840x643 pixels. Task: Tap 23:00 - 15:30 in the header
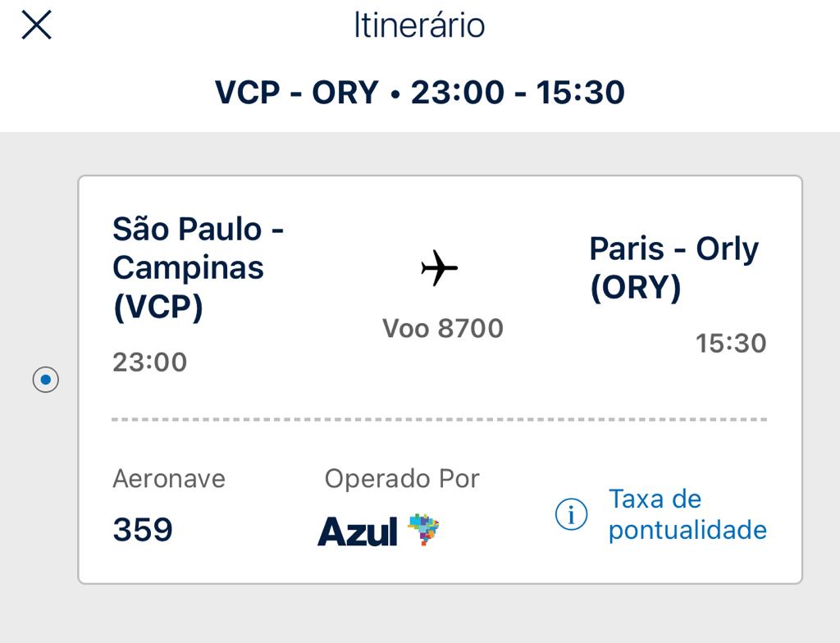tap(518, 92)
